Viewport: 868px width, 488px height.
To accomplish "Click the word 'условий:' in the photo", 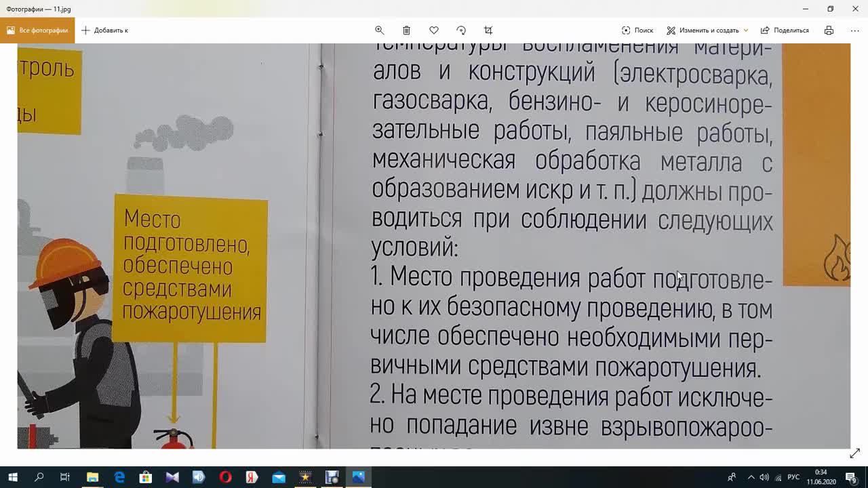I will tap(414, 248).
